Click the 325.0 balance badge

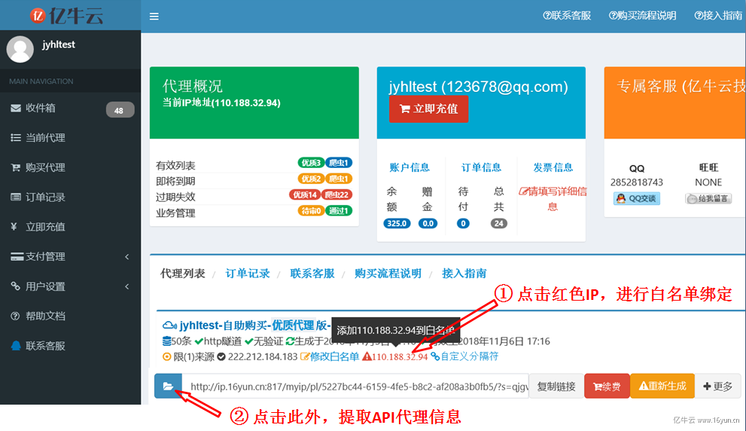tap(397, 223)
